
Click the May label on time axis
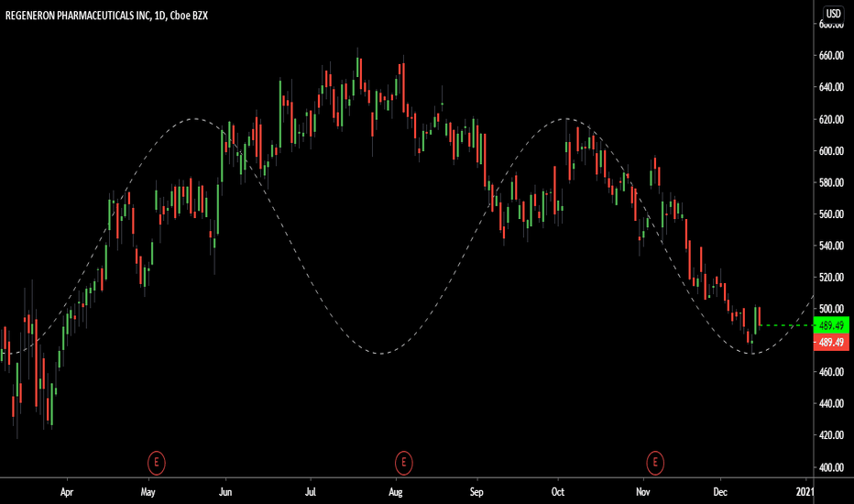pos(148,492)
